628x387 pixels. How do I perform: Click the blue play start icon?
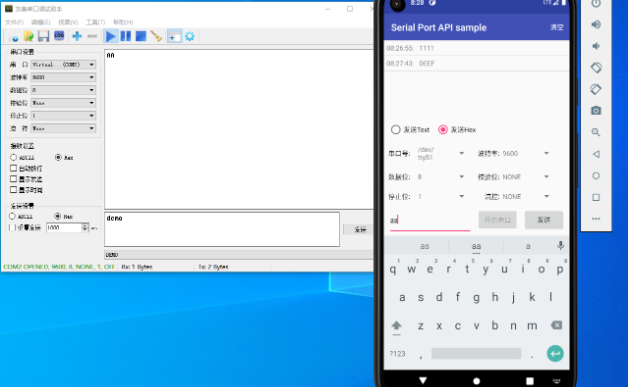coord(110,36)
